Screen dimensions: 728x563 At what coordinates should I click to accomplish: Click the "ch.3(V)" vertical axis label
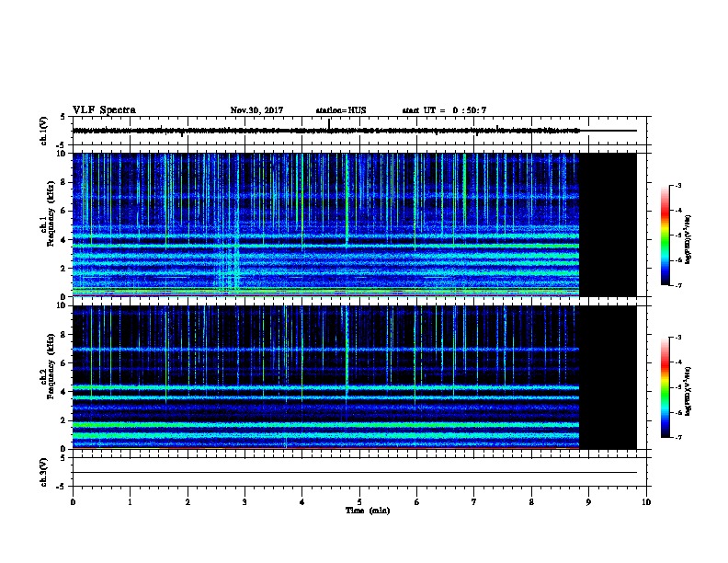pos(43,472)
